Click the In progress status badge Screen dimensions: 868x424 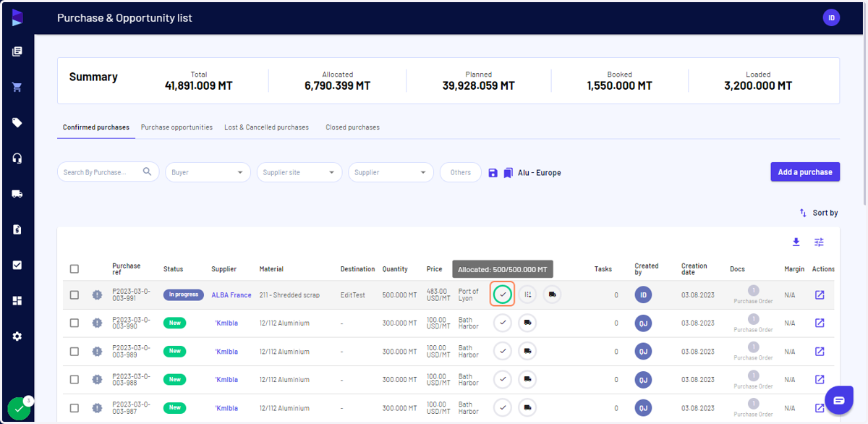tap(184, 294)
